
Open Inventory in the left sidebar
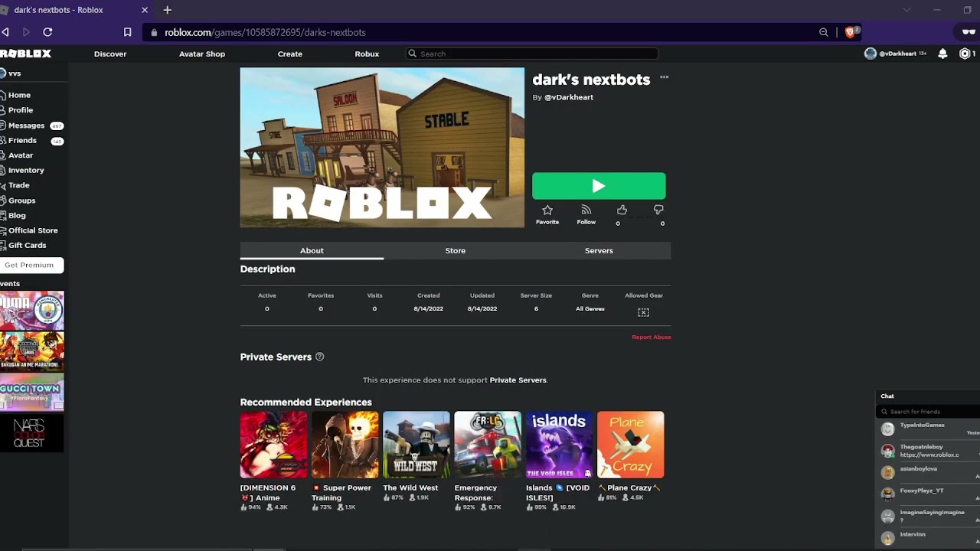pos(26,170)
